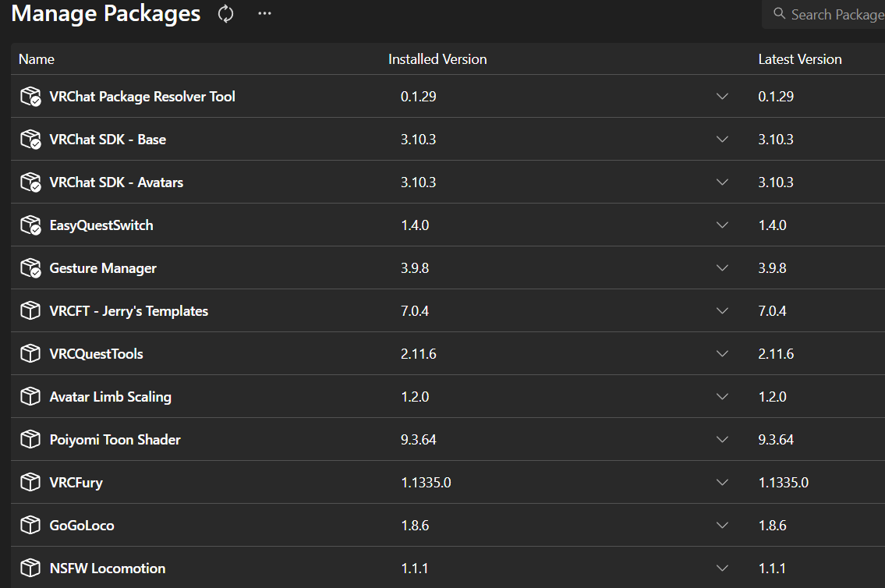Select the Poiyomi Toon Shader name
The width and height of the screenshot is (885, 588).
pos(115,440)
